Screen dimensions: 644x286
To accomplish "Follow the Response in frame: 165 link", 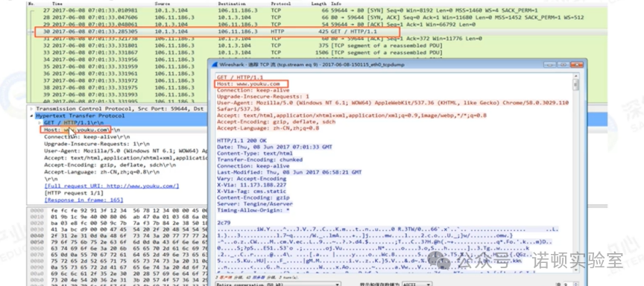I will coord(83,200).
